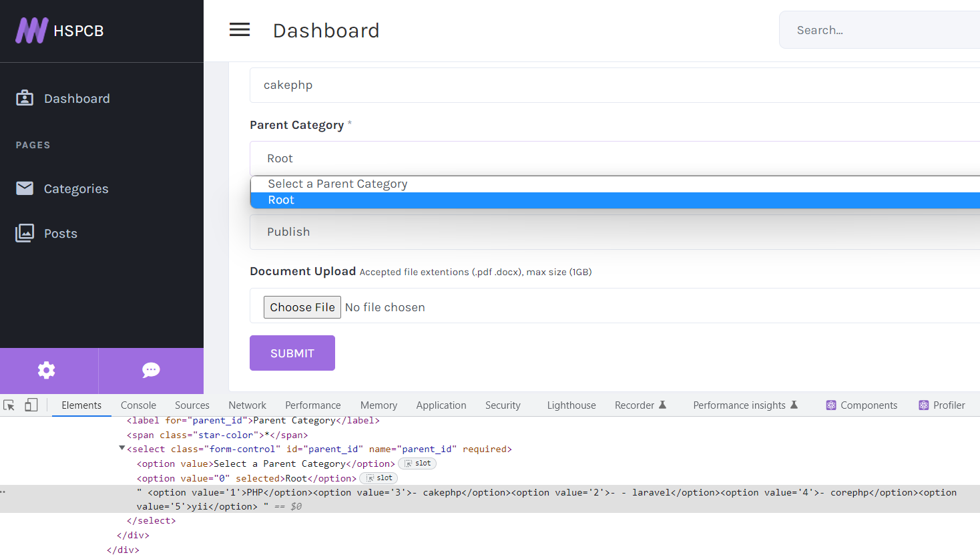Select 'Select a Parent Category' option
Viewport: 980px width, 557px height.
pyautogui.click(x=615, y=184)
